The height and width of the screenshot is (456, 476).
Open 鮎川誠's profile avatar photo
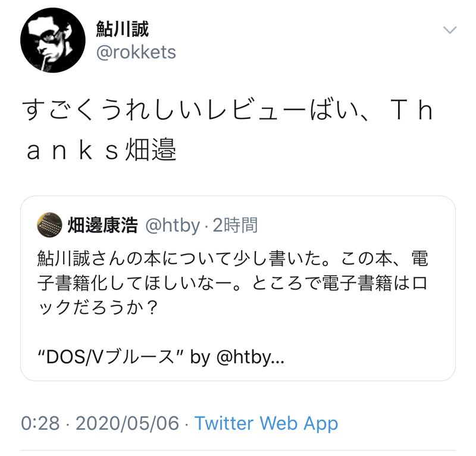coord(53,40)
